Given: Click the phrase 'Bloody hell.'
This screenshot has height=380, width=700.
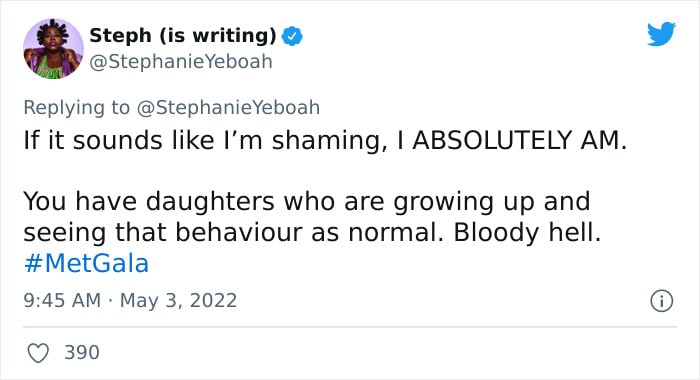Looking at the screenshot, I should (527, 233).
